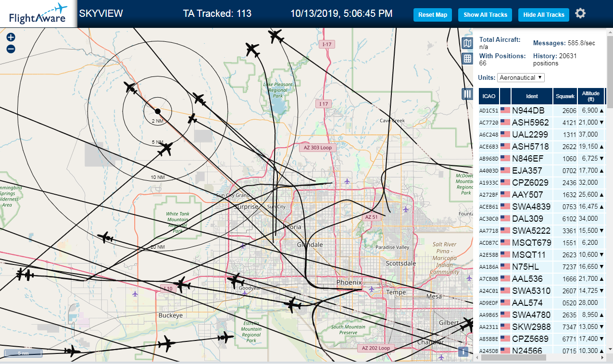This screenshot has height=364, width=613.
Task: Select the SKW2988 aircraft row
Action: pyautogui.click(x=542, y=326)
